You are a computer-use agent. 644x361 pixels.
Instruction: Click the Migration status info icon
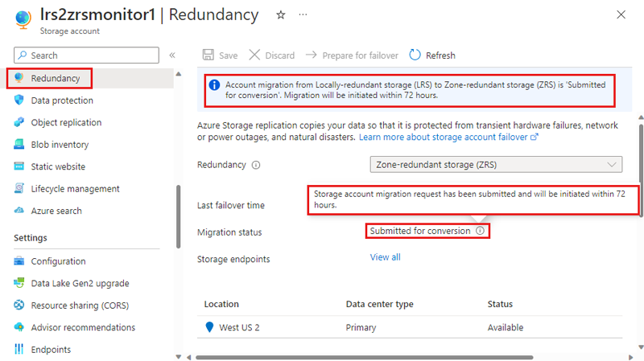click(x=480, y=231)
